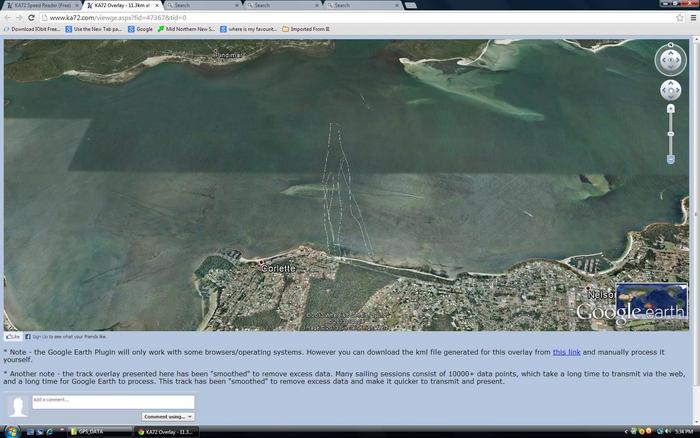Switch to the KA72 Speed Reader tab
The image size is (700, 438).
click(x=41, y=5)
